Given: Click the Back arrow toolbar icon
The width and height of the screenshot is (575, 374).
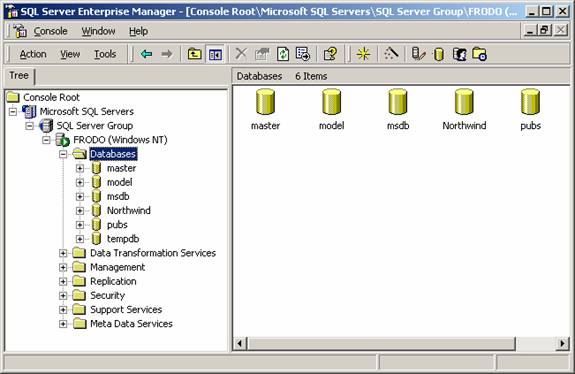Looking at the screenshot, I should (x=146, y=54).
